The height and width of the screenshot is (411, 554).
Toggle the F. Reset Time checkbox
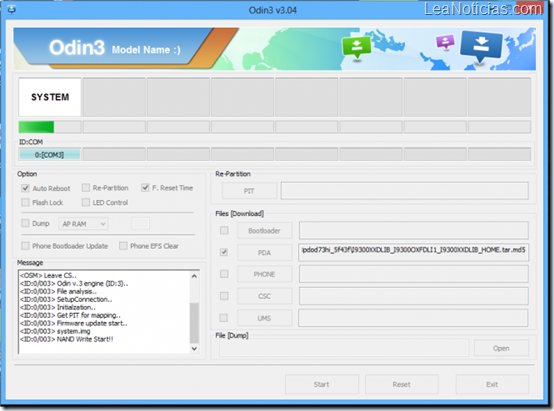coord(145,188)
